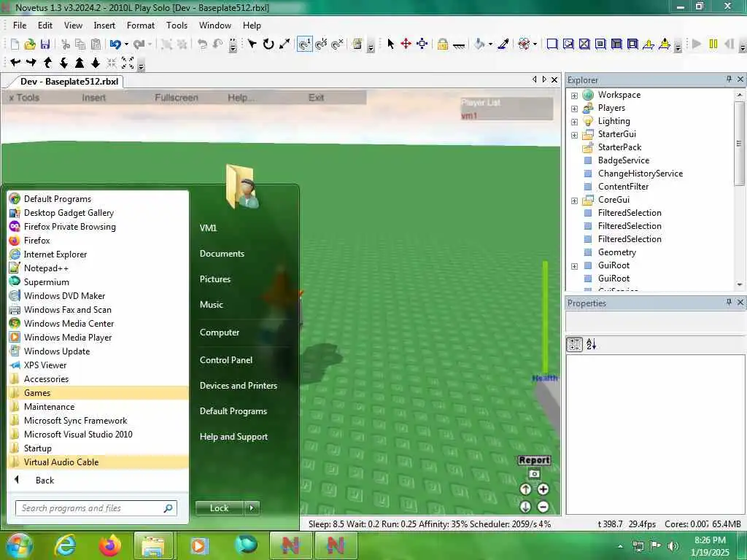Viewport: 747px width, 560px height.
Task: Click in-game Fullscreen menu button
Action: click(x=177, y=98)
